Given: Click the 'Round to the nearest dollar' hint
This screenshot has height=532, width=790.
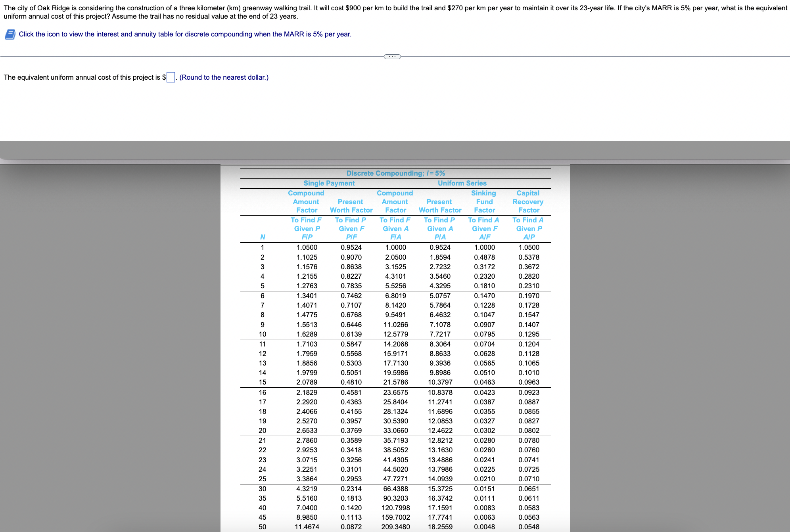Looking at the screenshot, I should point(224,77).
